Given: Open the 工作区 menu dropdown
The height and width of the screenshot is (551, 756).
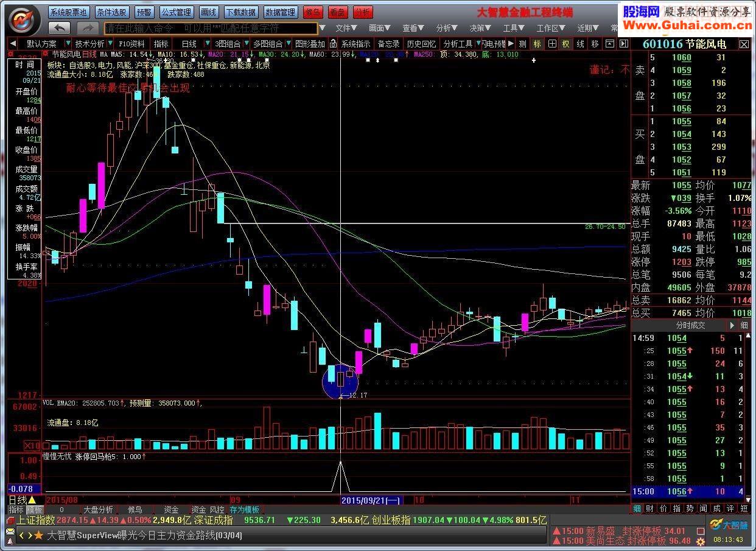Looking at the screenshot, I should 551,28.
